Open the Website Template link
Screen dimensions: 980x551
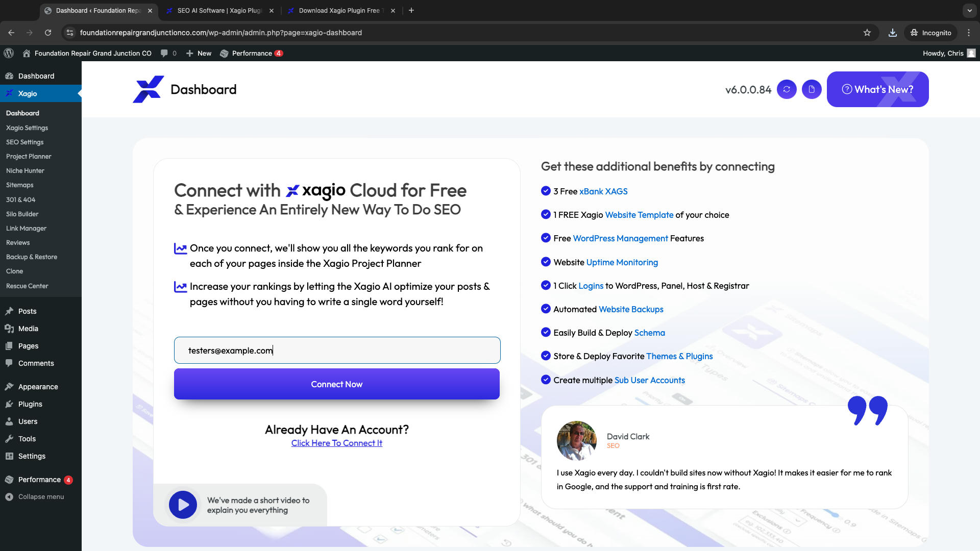tap(639, 215)
